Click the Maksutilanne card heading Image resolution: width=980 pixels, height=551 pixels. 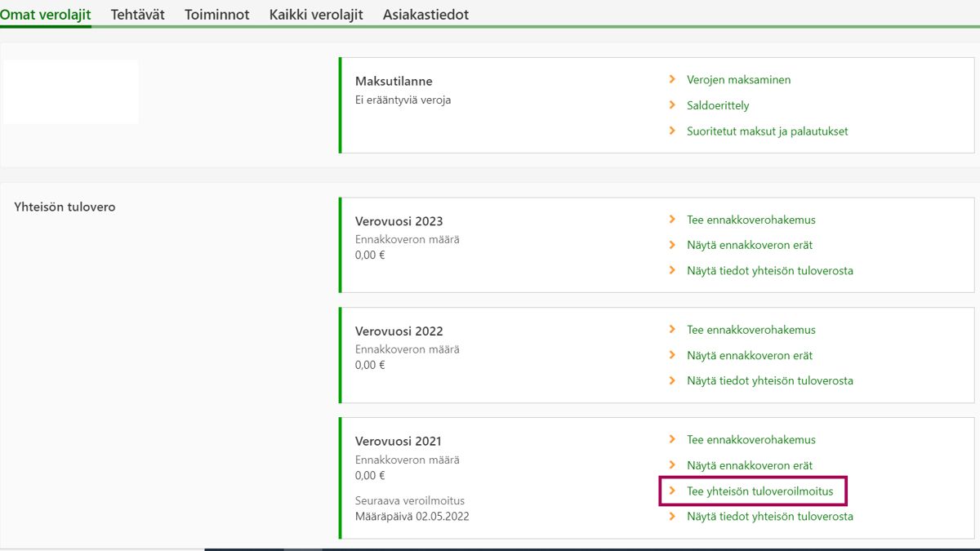point(394,82)
